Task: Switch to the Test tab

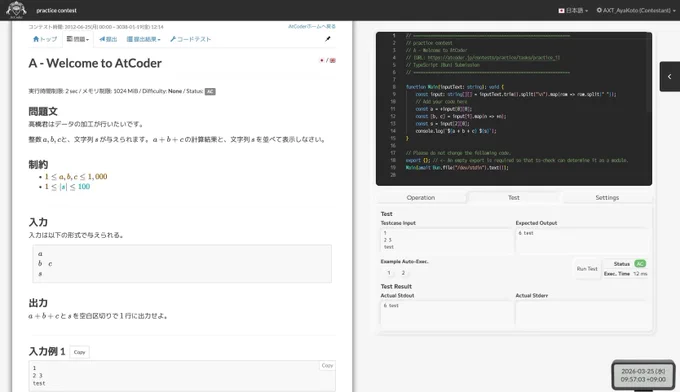Action: [513, 197]
